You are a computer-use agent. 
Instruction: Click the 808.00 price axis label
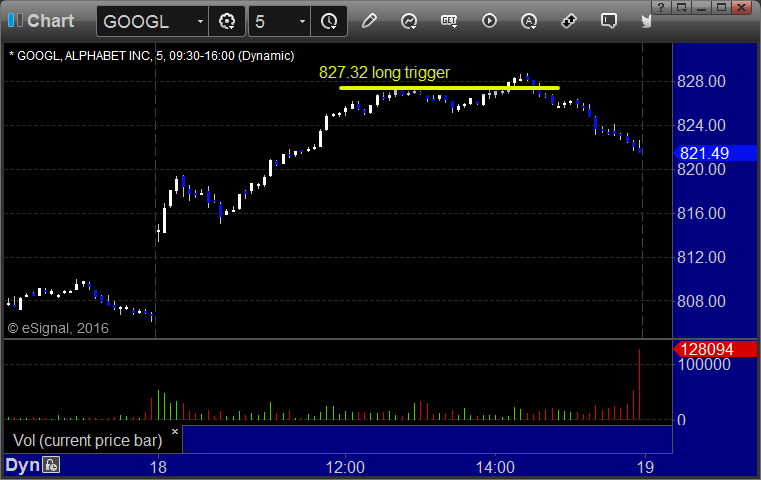click(x=701, y=301)
